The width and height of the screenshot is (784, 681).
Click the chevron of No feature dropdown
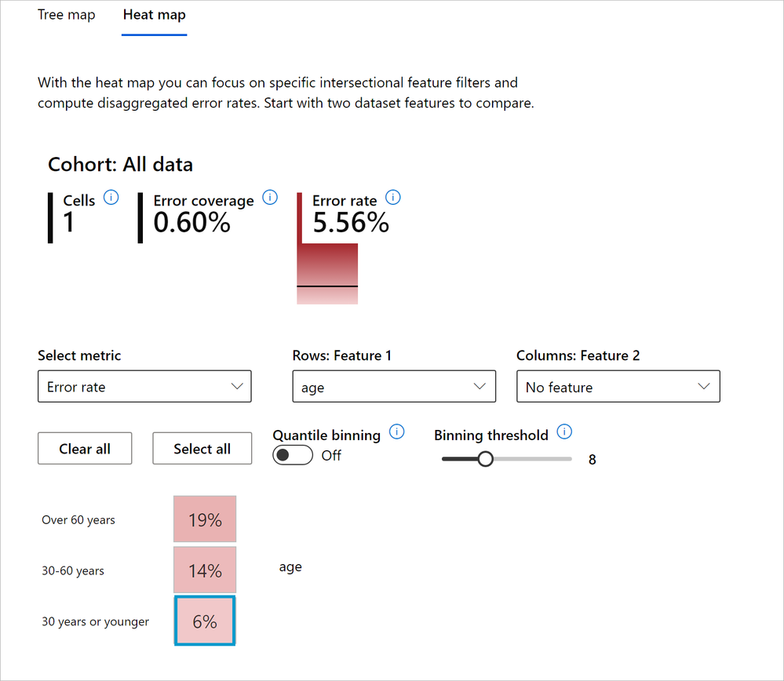pos(704,387)
